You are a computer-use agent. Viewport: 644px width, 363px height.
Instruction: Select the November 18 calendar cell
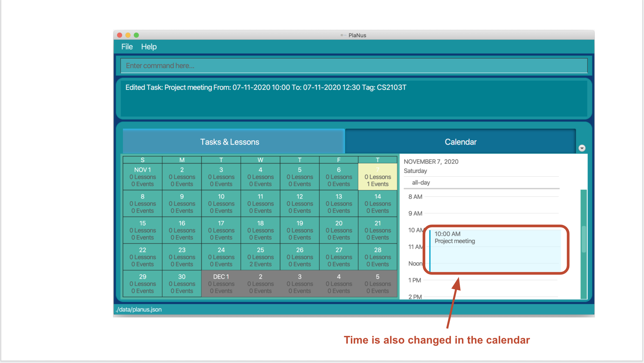tap(260, 230)
